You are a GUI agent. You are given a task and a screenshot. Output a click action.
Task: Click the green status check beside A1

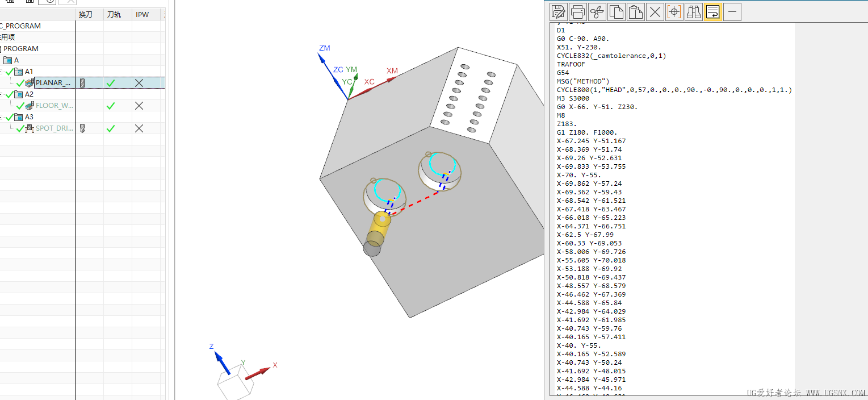pos(9,72)
